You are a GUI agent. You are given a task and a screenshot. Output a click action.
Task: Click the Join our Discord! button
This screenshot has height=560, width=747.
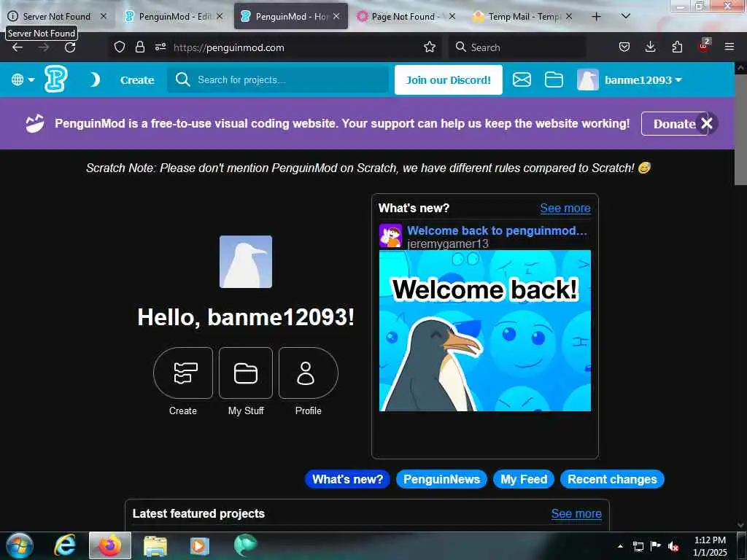[x=449, y=80]
